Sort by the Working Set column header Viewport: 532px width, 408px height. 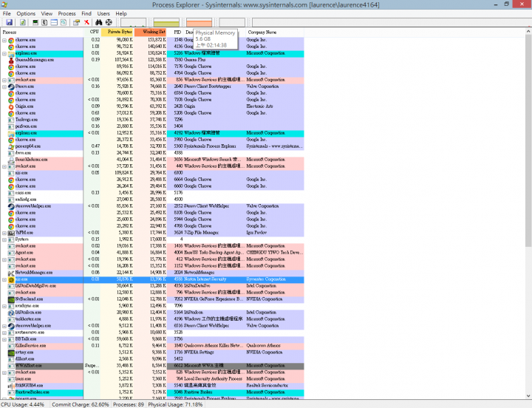pyautogui.click(x=150, y=33)
